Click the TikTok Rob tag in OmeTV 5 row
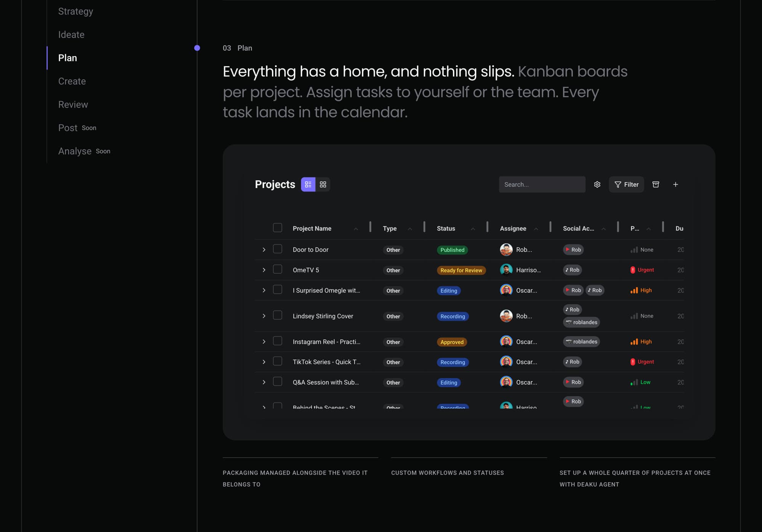 [x=572, y=270]
